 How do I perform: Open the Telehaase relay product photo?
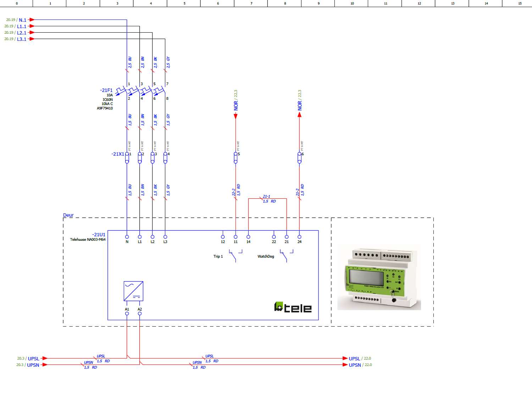[x=379, y=277]
